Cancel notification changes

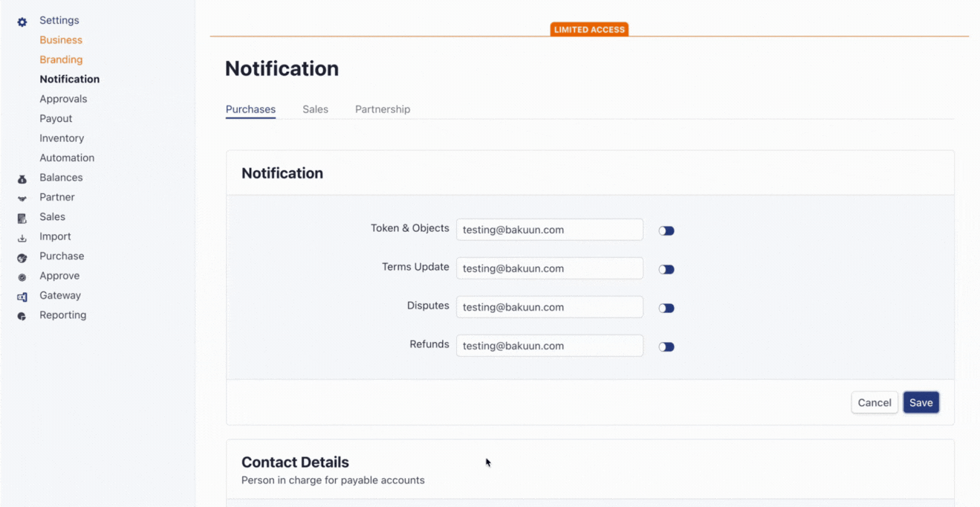[x=874, y=402]
